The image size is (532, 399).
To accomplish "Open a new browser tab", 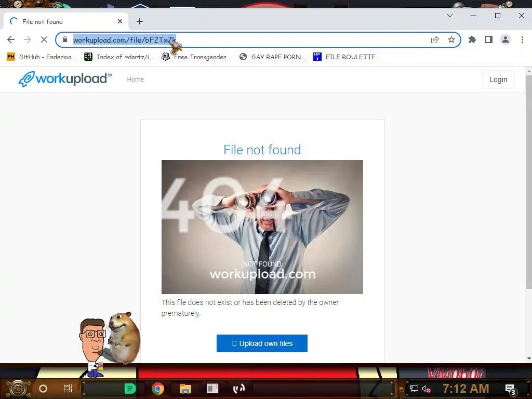I will point(140,21).
